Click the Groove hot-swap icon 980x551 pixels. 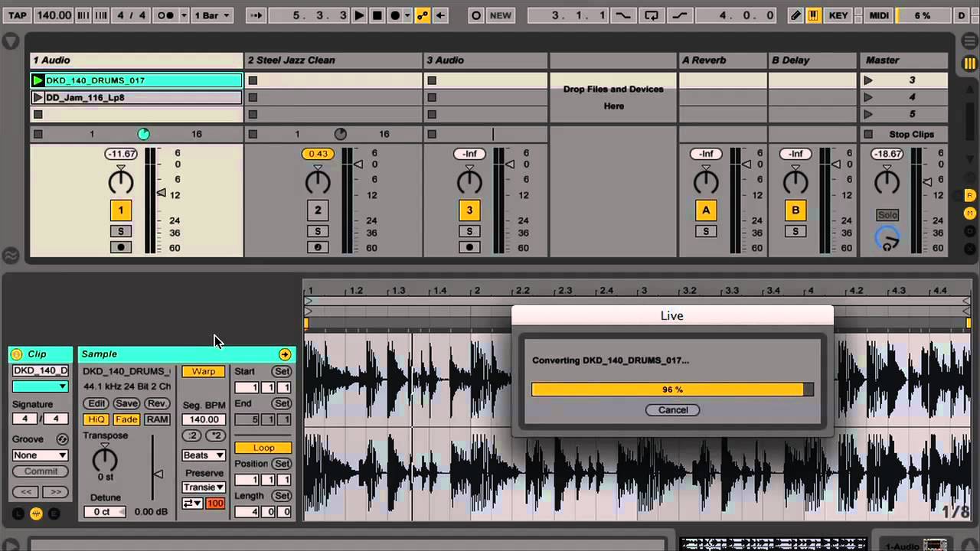[x=62, y=439]
